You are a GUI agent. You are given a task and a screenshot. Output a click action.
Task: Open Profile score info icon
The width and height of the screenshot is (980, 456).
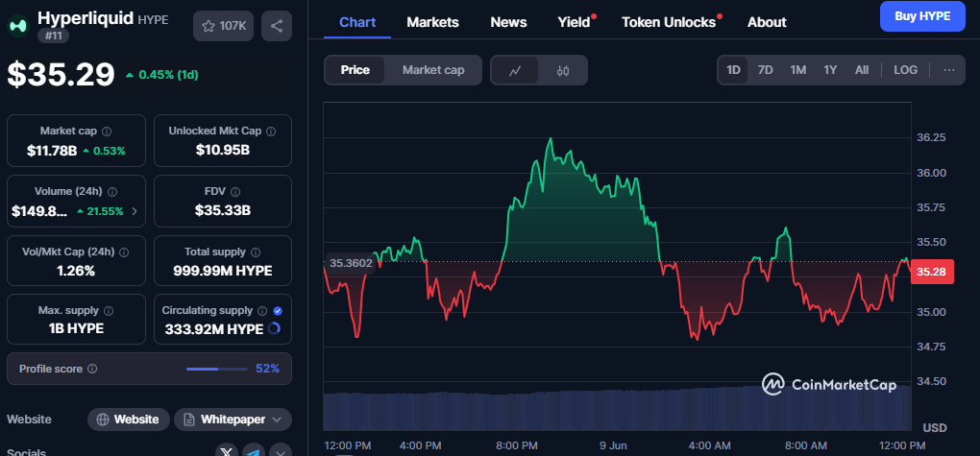coord(92,370)
